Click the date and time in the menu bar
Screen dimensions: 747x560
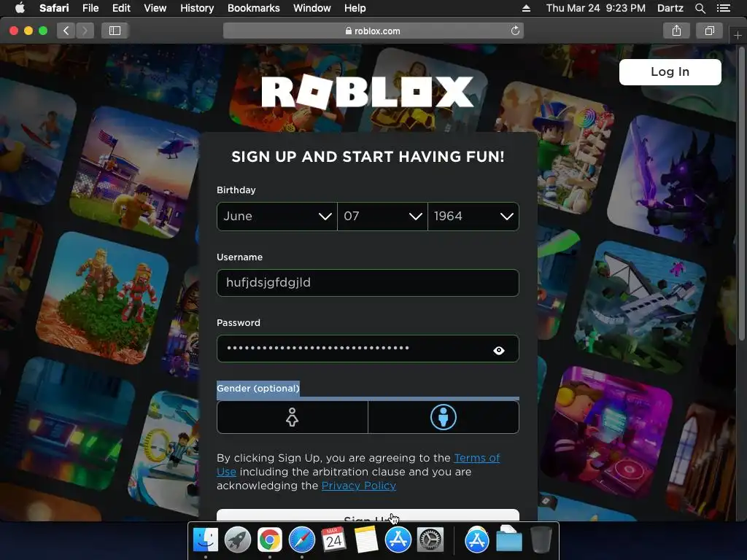(595, 8)
